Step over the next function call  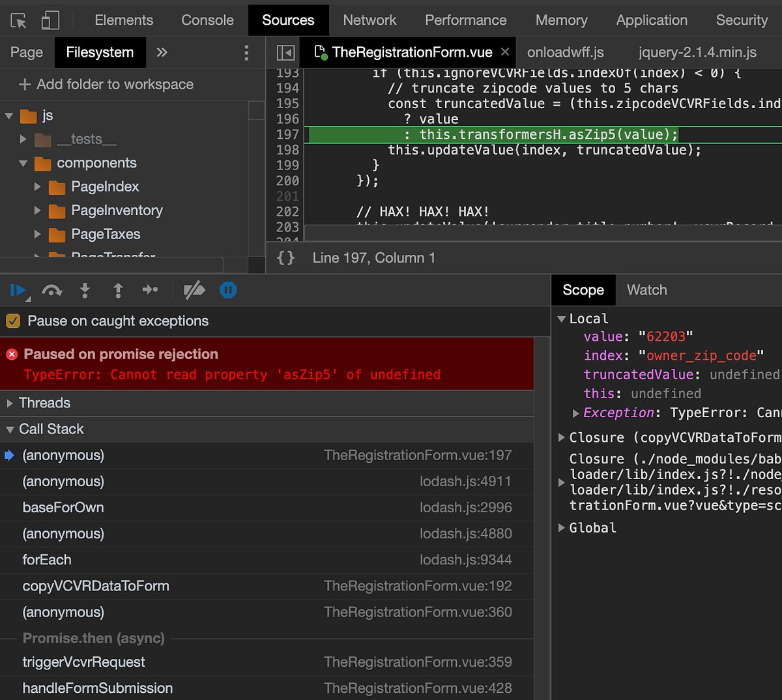(52, 290)
